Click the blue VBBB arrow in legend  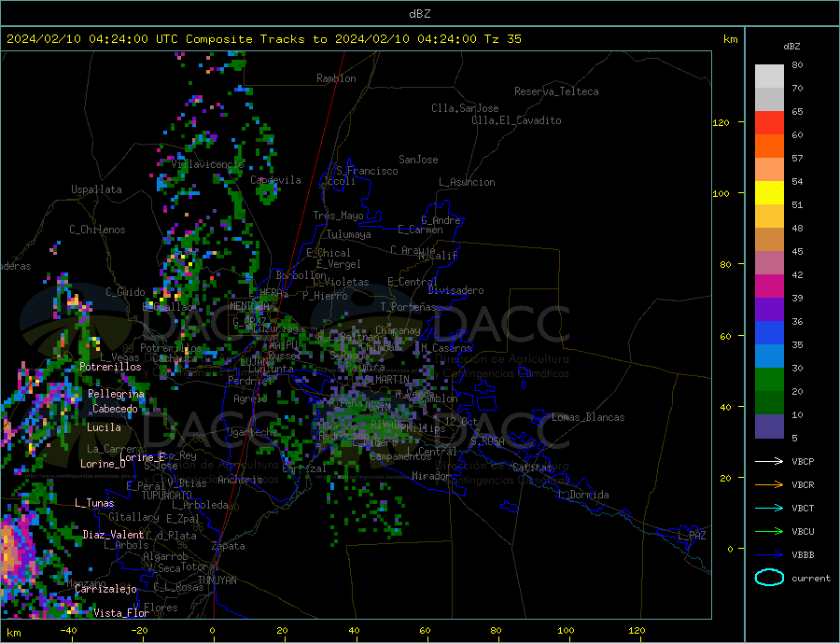(769, 554)
